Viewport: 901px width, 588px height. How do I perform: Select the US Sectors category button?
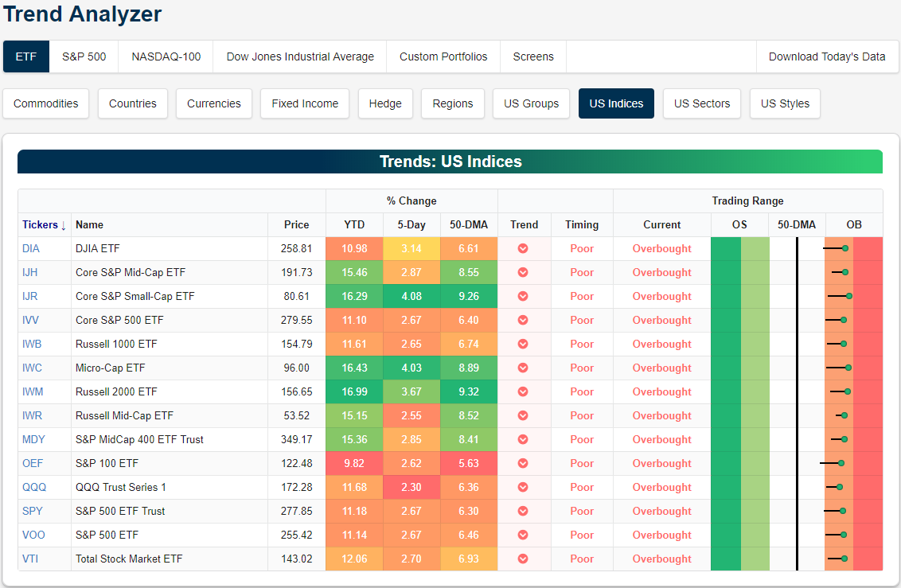coord(701,103)
